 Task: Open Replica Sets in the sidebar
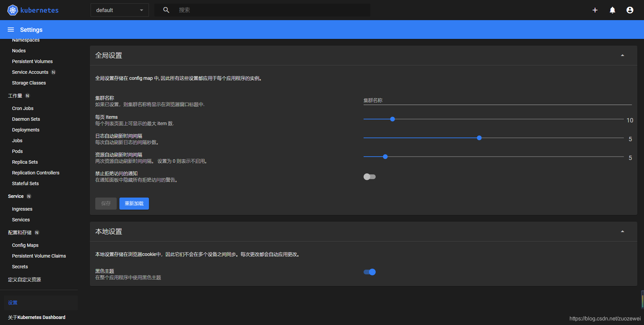[x=25, y=162]
